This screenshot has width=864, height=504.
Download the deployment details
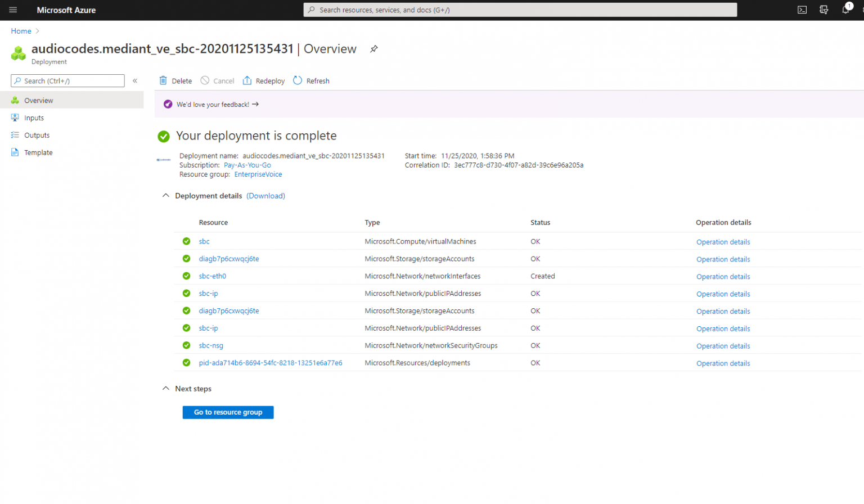tap(265, 195)
